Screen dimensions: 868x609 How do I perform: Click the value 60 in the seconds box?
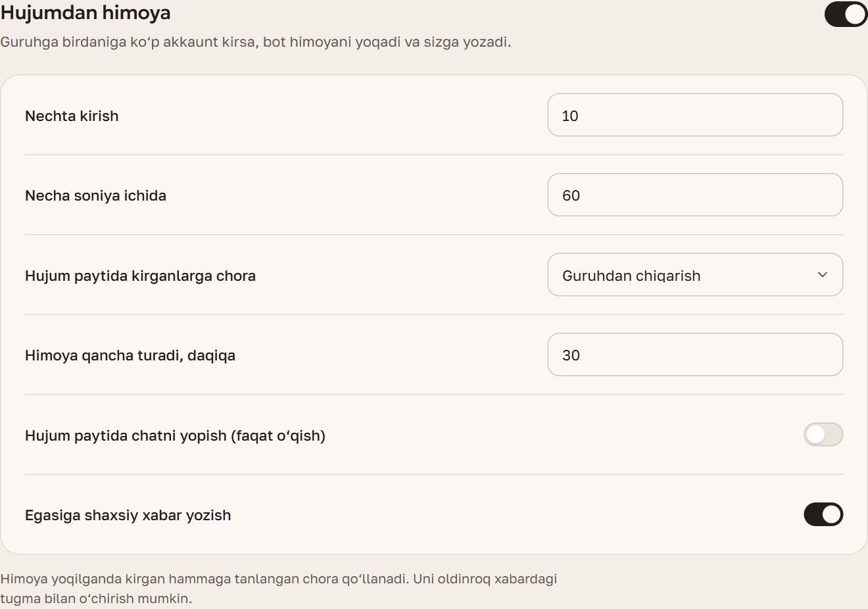[571, 195]
